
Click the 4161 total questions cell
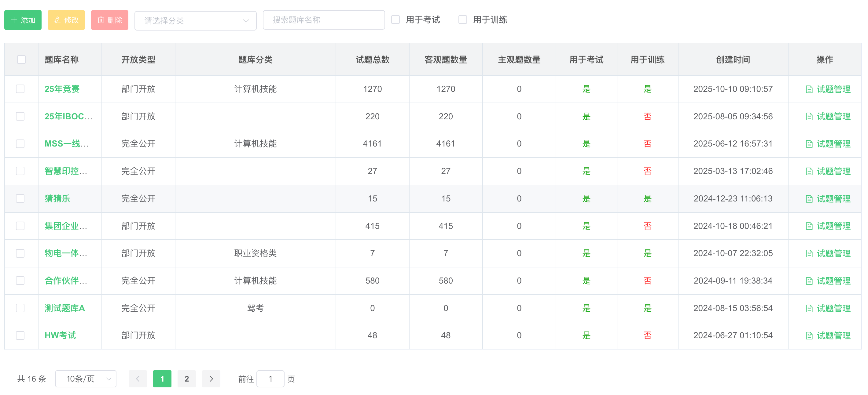372,144
